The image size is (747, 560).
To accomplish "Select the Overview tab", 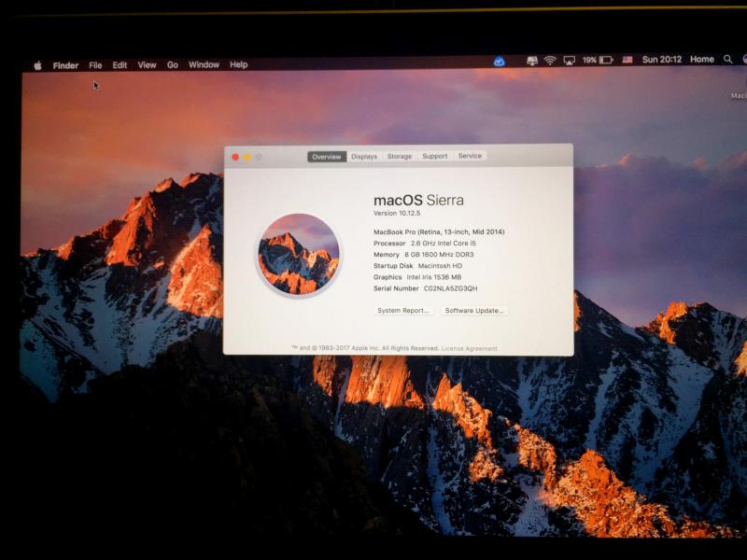I will coord(327,157).
